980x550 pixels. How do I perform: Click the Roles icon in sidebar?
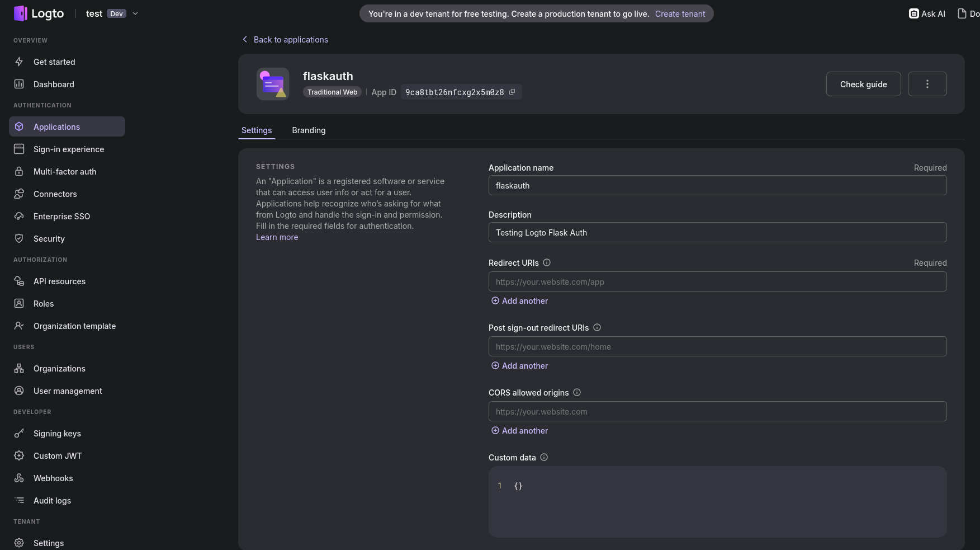point(19,304)
